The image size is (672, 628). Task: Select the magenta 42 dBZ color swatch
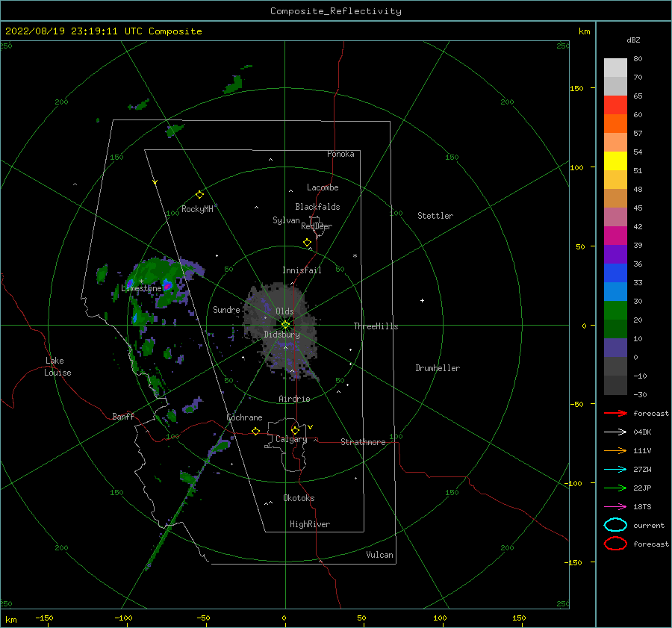[x=615, y=235]
